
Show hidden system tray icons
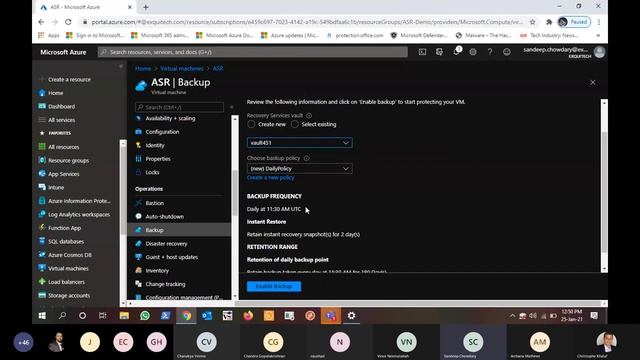pyautogui.click(x=512, y=316)
